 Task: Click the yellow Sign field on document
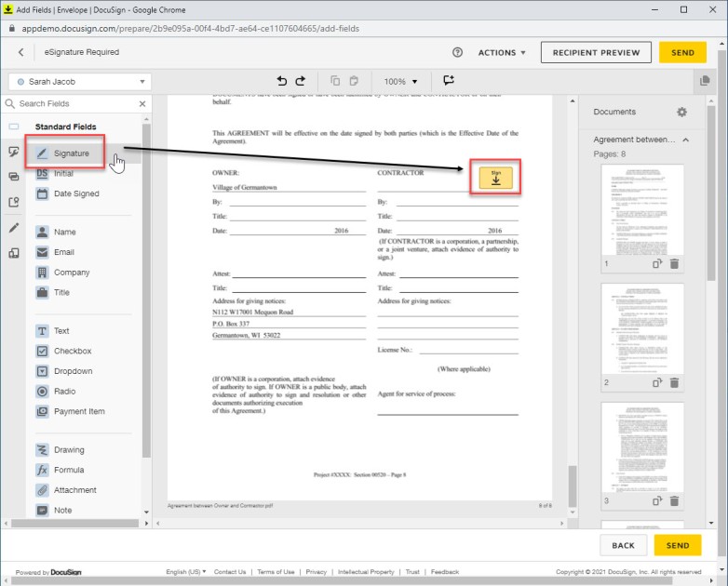[495, 177]
